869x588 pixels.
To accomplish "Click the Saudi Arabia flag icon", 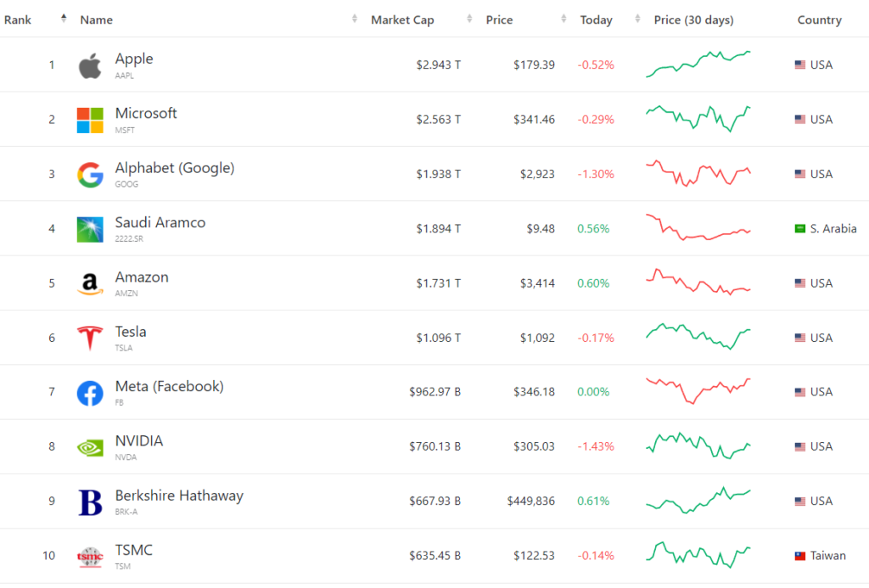I will [799, 228].
